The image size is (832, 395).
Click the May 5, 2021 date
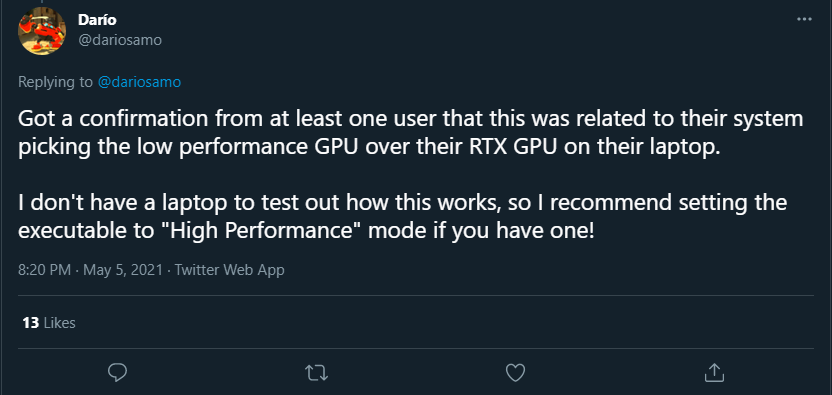tap(123, 270)
